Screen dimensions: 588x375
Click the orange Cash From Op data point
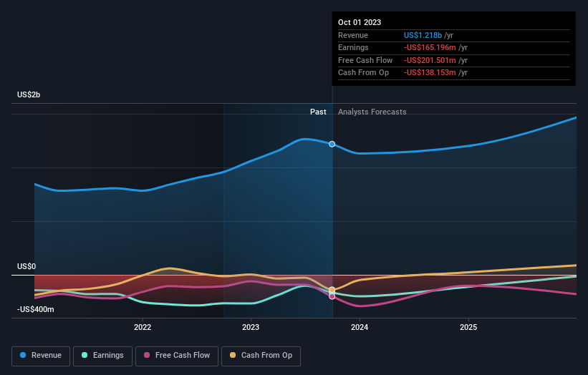coord(332,290)
